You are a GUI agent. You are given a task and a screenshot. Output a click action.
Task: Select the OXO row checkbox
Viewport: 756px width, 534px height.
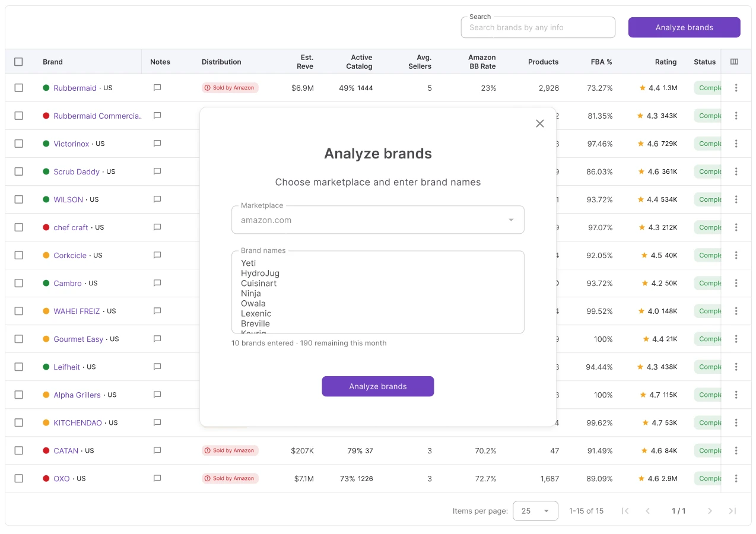coord(18,478)
